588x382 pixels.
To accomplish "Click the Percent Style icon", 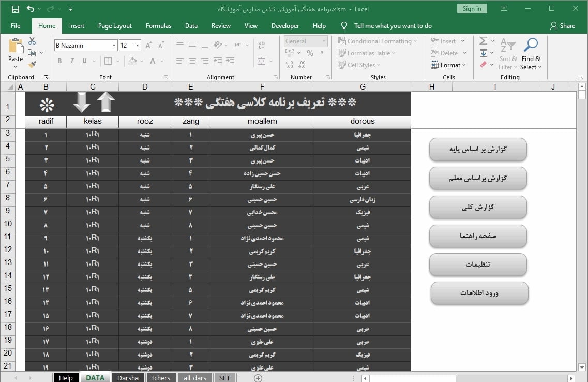I will click(x=310, y=53).
